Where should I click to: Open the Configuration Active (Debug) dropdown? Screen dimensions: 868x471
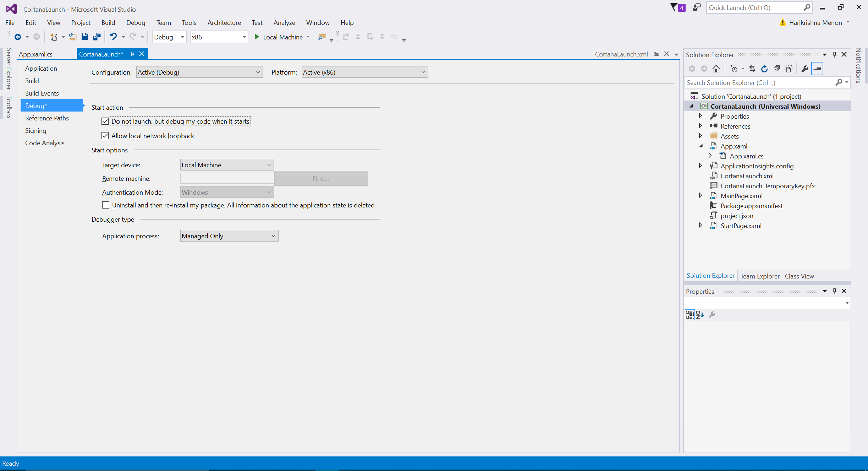(199, 72)
